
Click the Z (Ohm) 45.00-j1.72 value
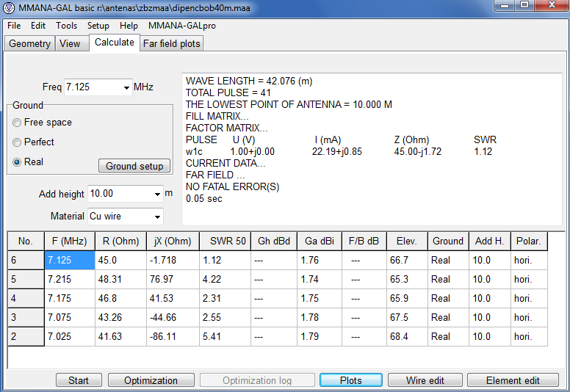[418, 151]
